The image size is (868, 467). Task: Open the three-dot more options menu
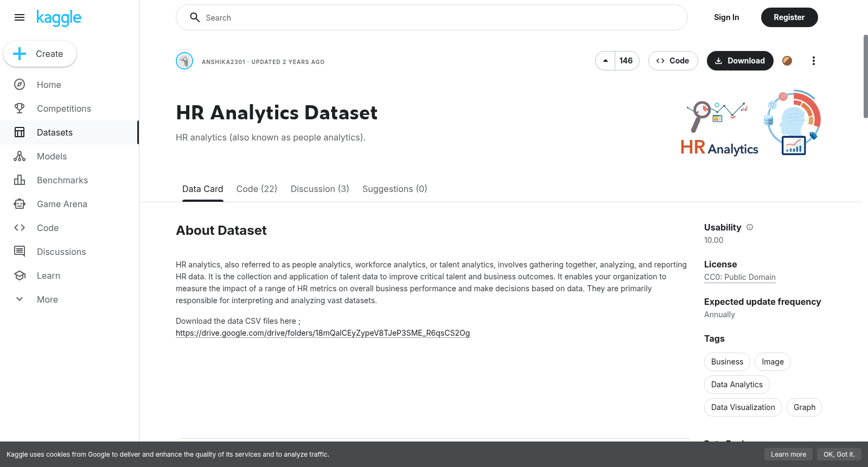pyautogui.click(x=813, y=61)
